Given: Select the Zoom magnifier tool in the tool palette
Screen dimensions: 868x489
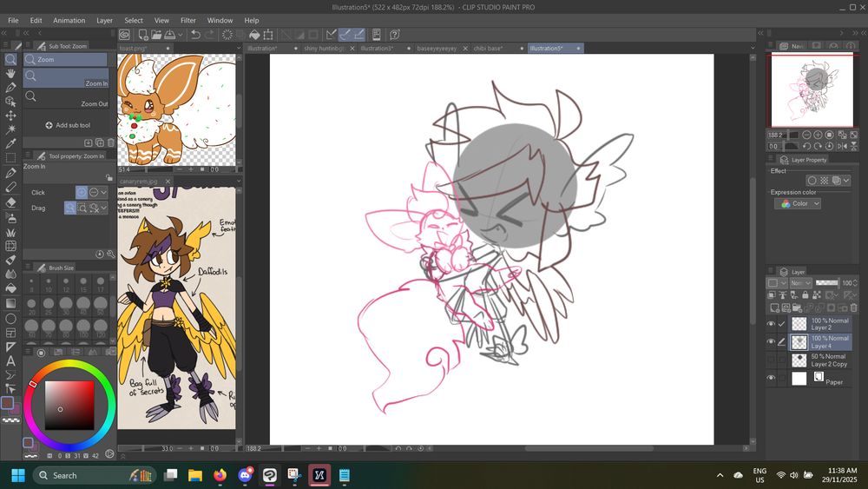Looking at the screenshot, I should [10, 59].
